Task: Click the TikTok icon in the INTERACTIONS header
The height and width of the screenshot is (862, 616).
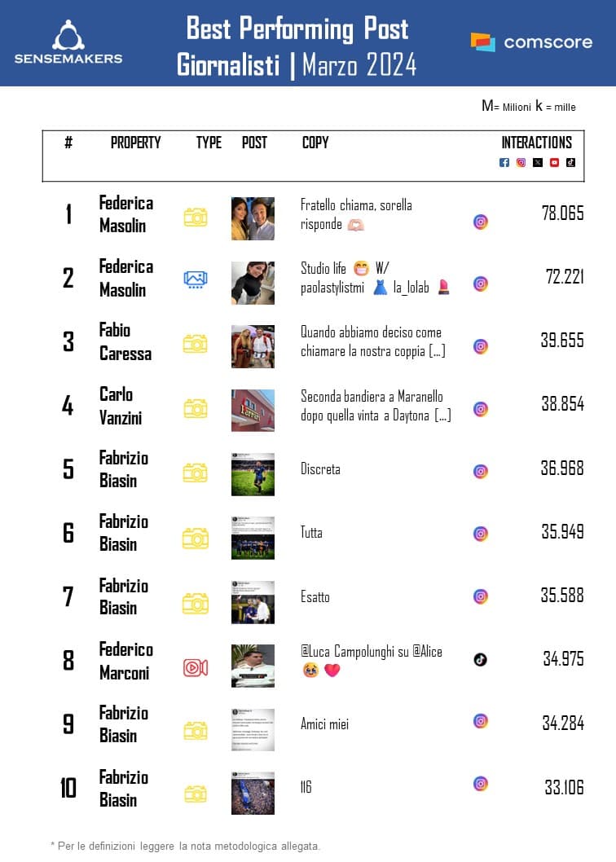Action: (570, 162)
